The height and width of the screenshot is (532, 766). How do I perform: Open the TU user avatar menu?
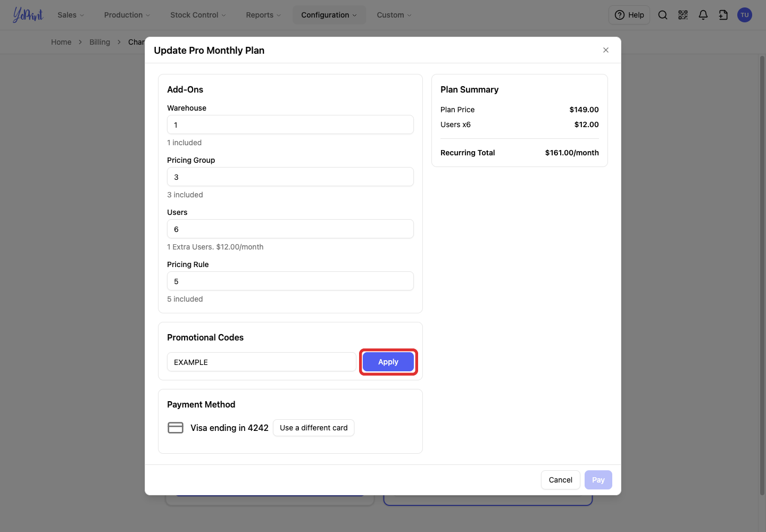[x=745, y=15]
